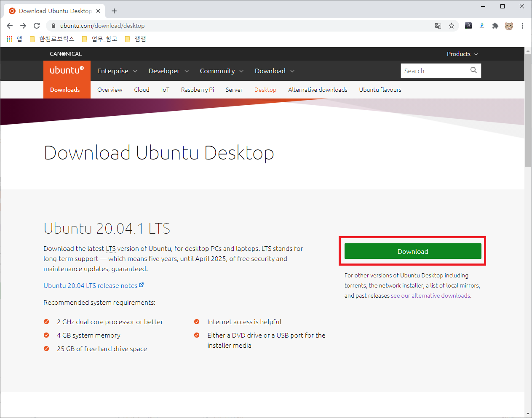The image size is (532, 418).
Task: Click 'Internet access is helpful' text
Action: 244,322
